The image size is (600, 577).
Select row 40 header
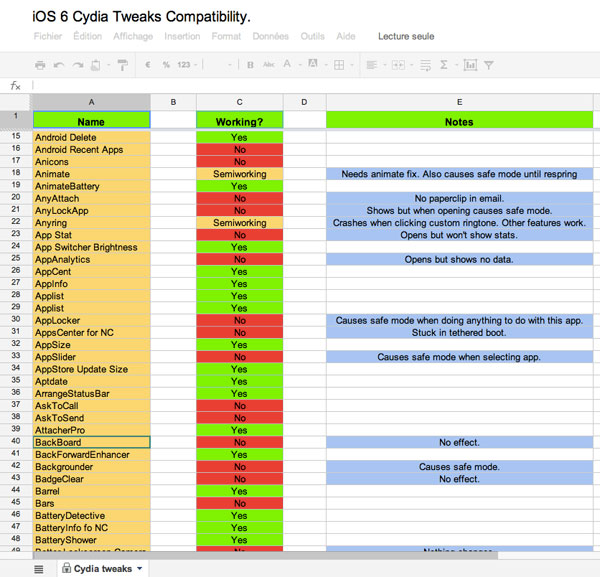pyautogui.click(x=15, y=442)
